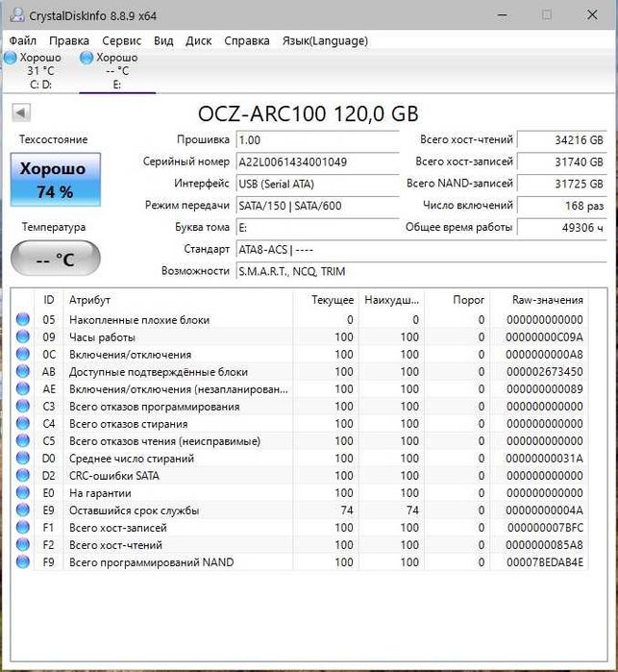Click the host reads value 34216 GB
The image size is (618, 672).
tap(562, 139)
